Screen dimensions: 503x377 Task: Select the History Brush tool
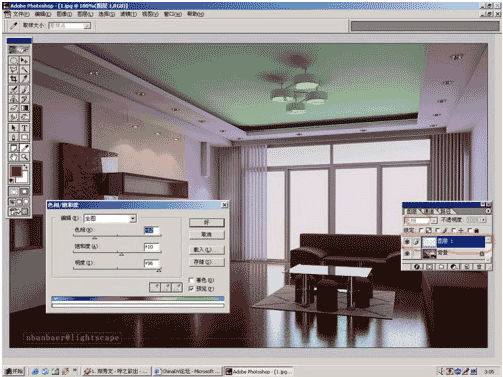click(x=24, y=99)
